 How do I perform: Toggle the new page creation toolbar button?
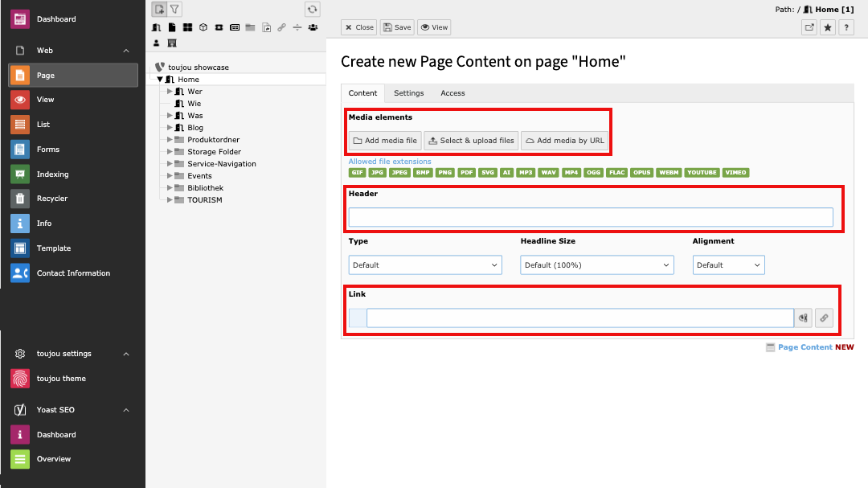[159, 9]
